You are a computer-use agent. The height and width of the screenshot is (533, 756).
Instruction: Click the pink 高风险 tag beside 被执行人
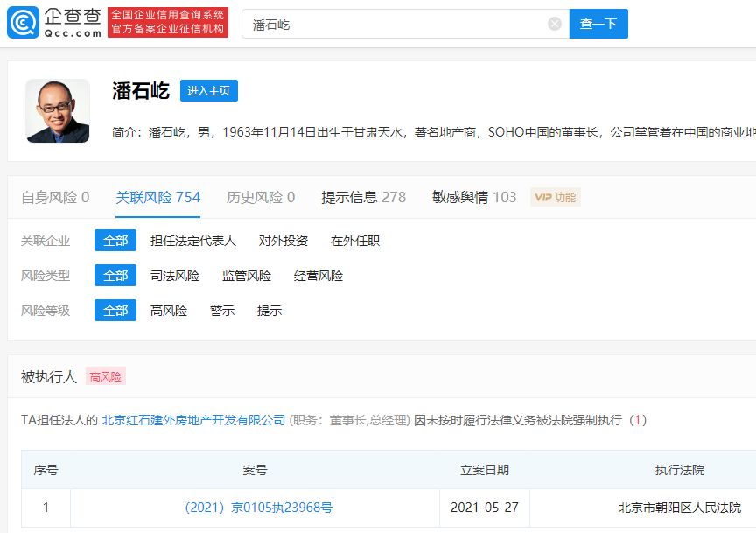coord(106,376)
